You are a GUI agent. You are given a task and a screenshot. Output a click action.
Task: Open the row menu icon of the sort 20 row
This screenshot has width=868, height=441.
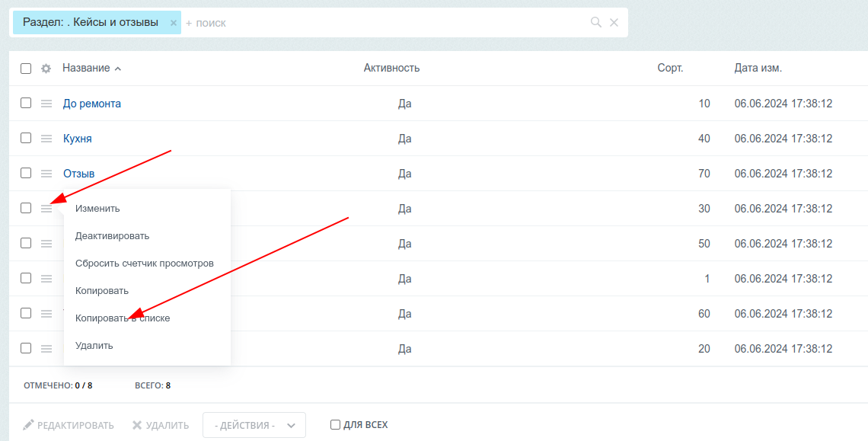46,349
